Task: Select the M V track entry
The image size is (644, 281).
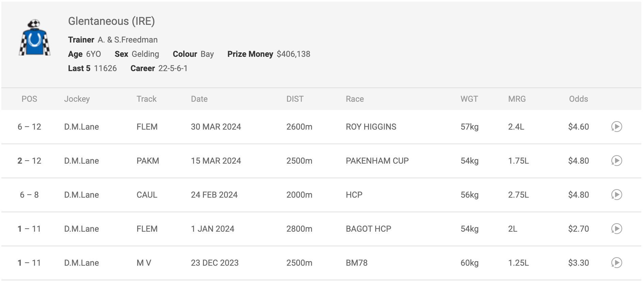Action: click(x=144, y=263)
